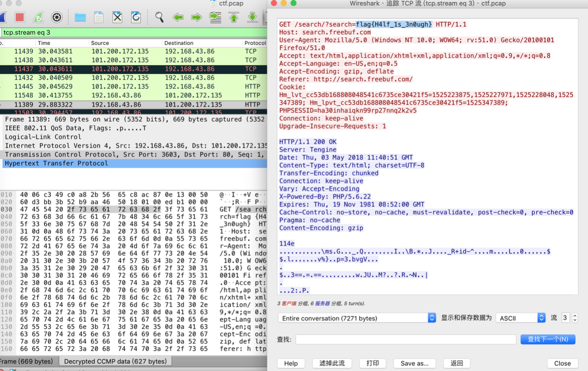The height and width of the screenshot is (371, 588).
Task: Click the Host: search.freebuf.com header line
Action: coord(325,32)
